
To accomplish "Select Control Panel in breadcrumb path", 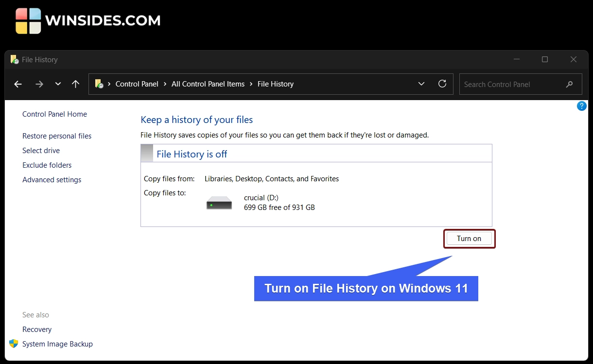I will coord(137,84).
